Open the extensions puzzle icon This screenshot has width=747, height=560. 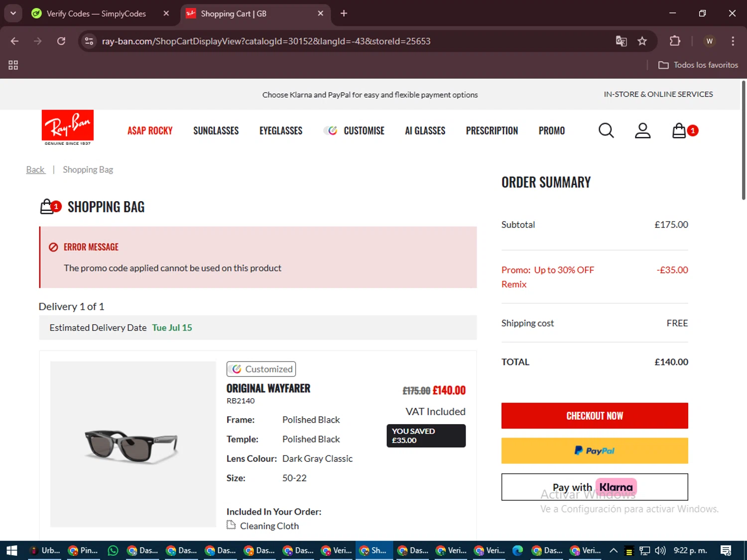pyautogui.click(x=675, y=41)
